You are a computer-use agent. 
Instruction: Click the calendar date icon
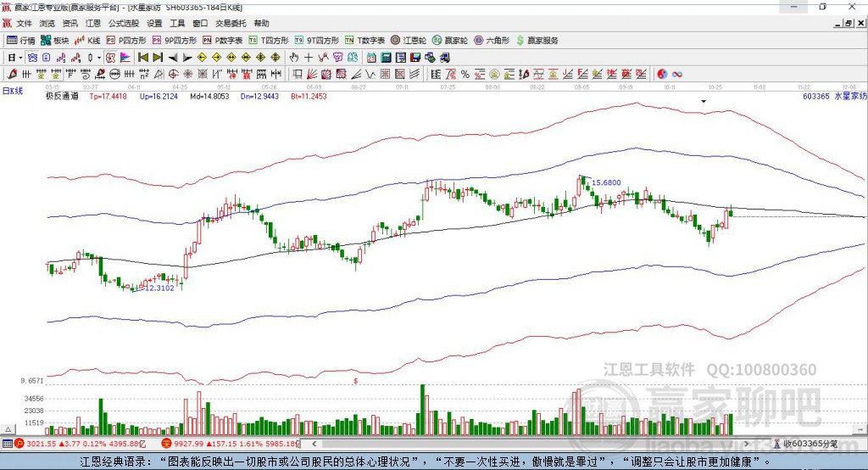[x=371, y=58]
